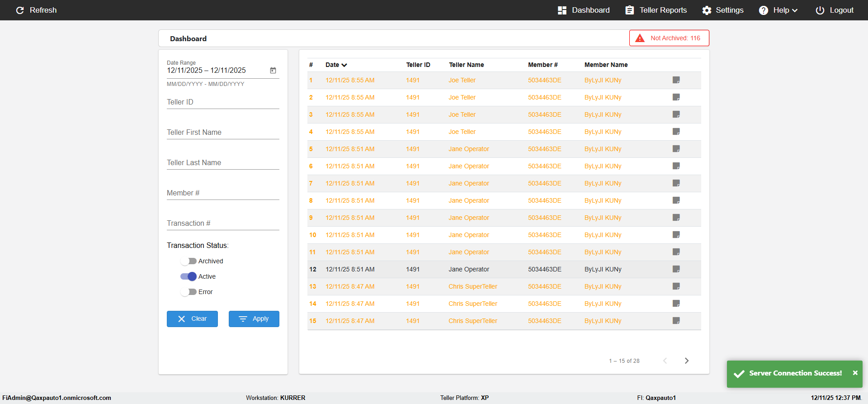
Task: Apply the filters with Apply button
Action: pos(254,319)
